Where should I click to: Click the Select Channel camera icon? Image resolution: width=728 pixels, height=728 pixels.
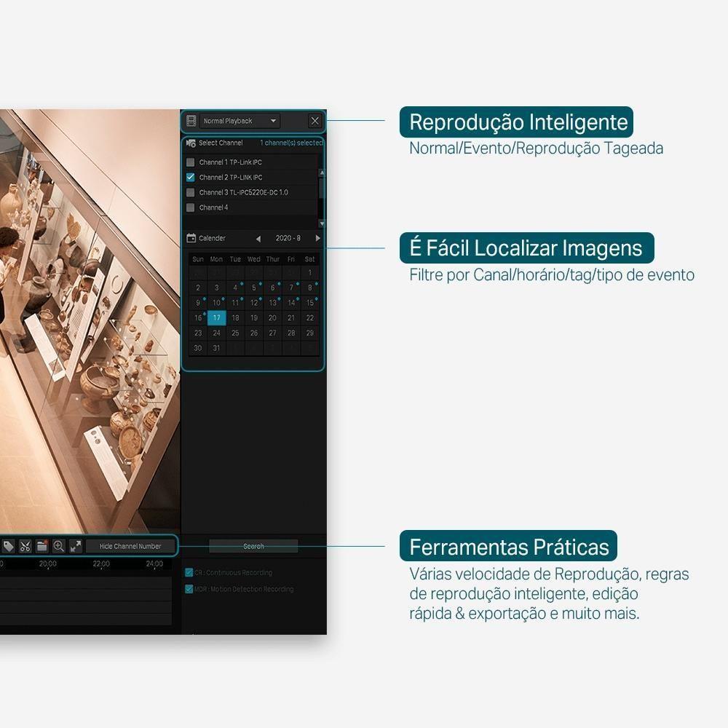point(191,143)
